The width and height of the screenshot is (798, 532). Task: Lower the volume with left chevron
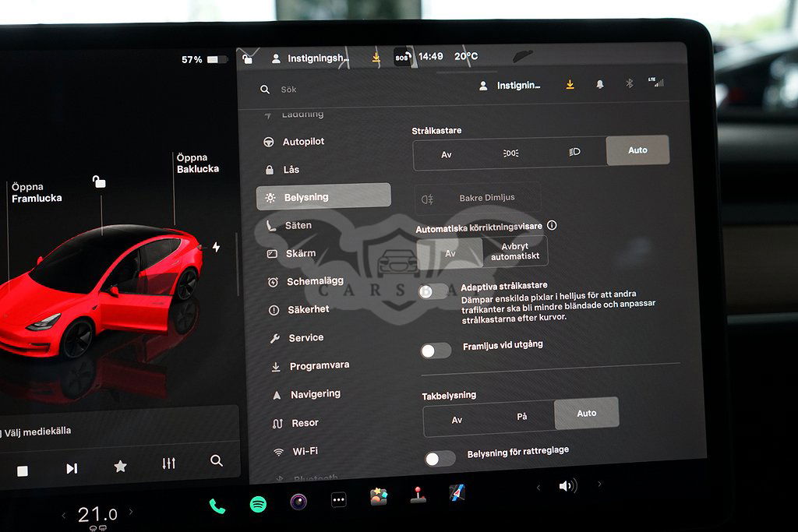pos(538,488)
